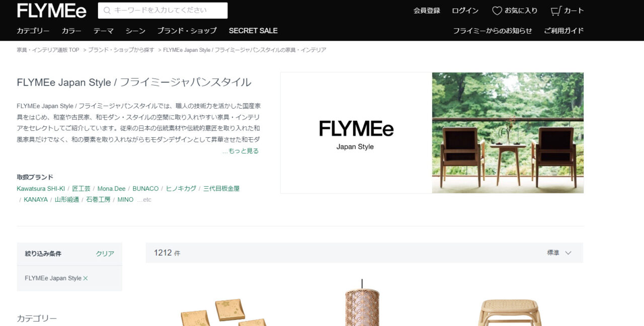Go to 家具・インテリア通販 TOP breadcrumb
The image size is (644, 326).
click(x=48, y=50)
